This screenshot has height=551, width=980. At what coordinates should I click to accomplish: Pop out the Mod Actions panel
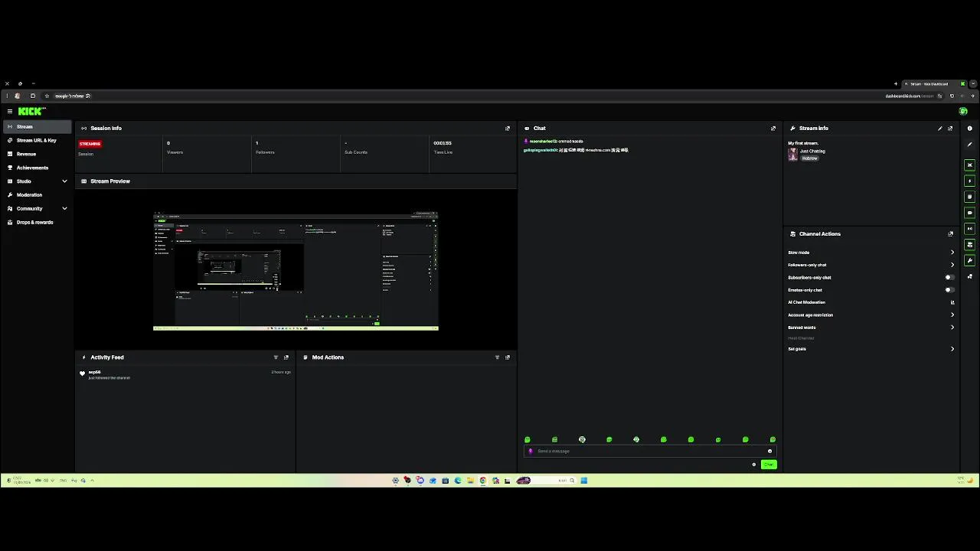tap(507, 357)
